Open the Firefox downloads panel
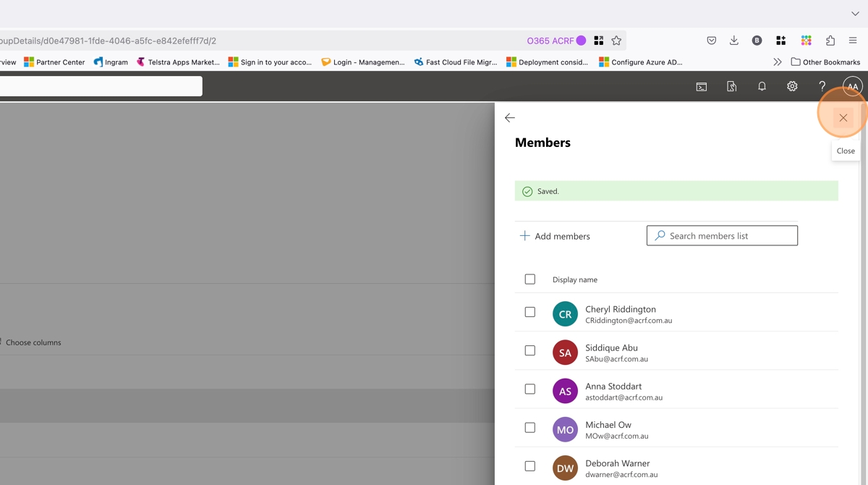Screen dimensions: 868x485 tap(734, 41)
